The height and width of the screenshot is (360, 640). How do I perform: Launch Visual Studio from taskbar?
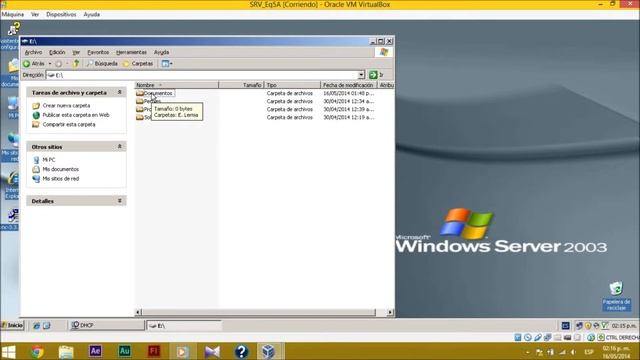tap(212, 352)
